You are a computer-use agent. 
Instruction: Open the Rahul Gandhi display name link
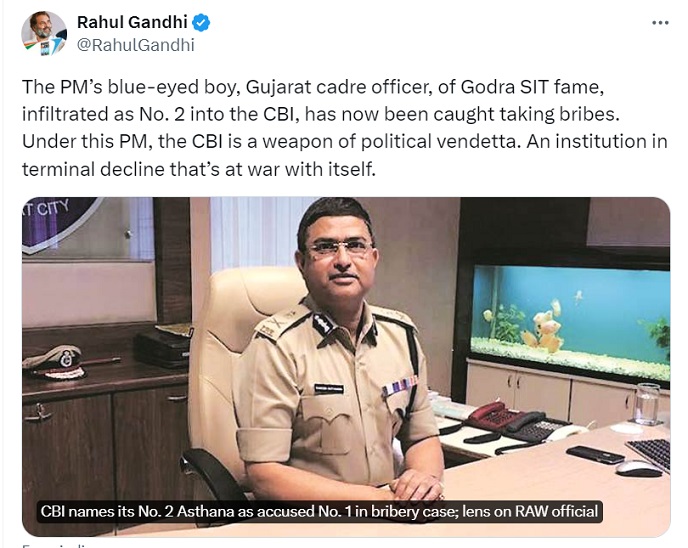point(134,23)
